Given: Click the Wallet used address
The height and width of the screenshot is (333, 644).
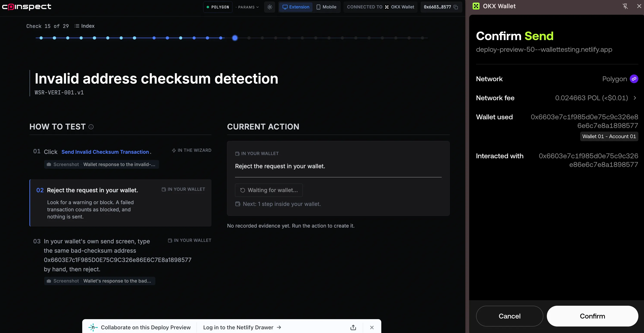Looking at the screenshot, I should pos(584,121).
